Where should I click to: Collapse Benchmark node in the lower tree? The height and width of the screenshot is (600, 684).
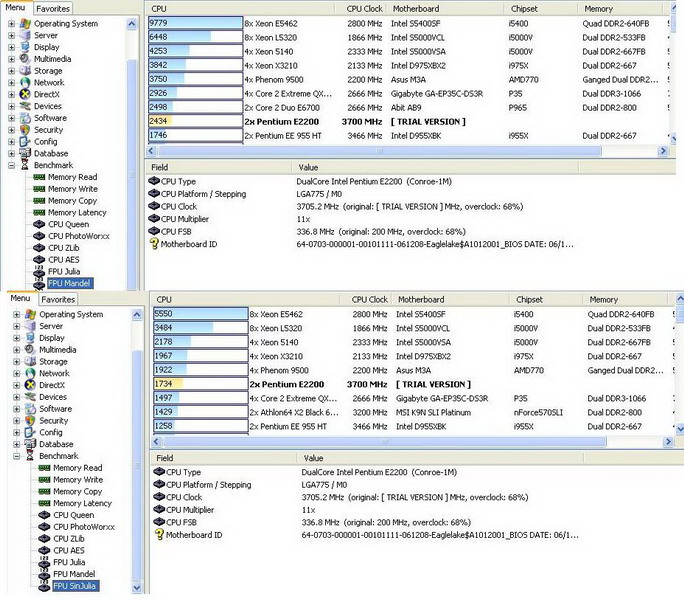click(x=17, y=456)
